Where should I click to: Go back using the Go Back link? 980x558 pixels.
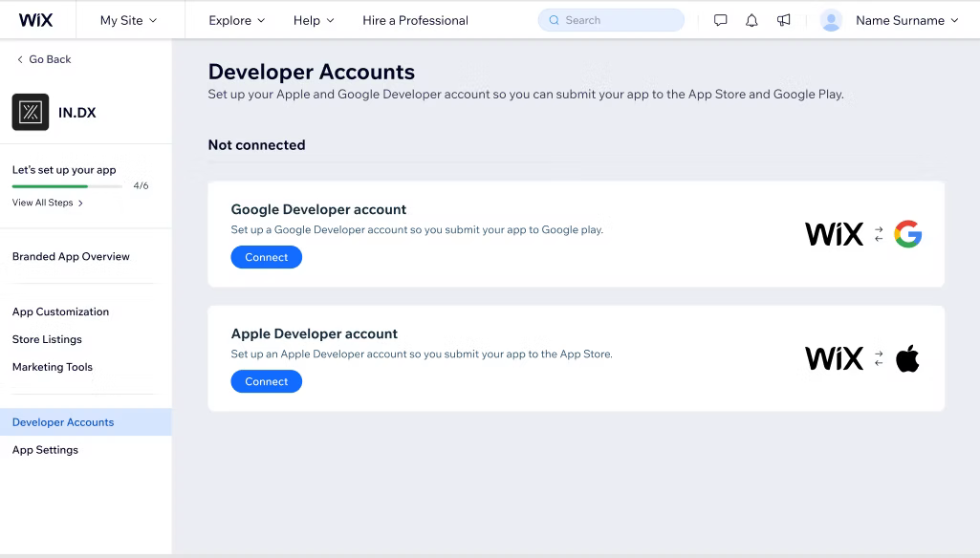[x=43, y=59]
